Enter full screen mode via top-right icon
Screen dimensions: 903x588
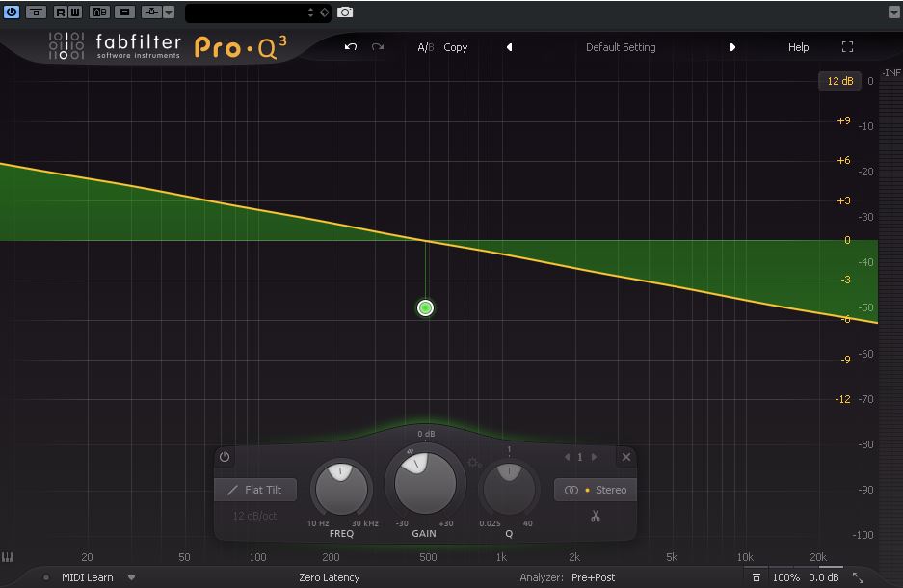click(847, 47)
